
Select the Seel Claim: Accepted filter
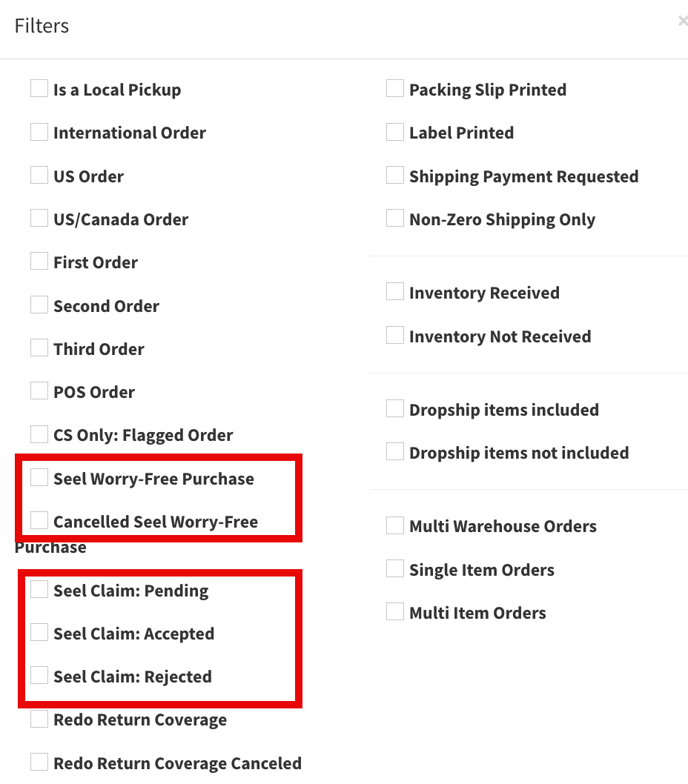pos(39,633)
